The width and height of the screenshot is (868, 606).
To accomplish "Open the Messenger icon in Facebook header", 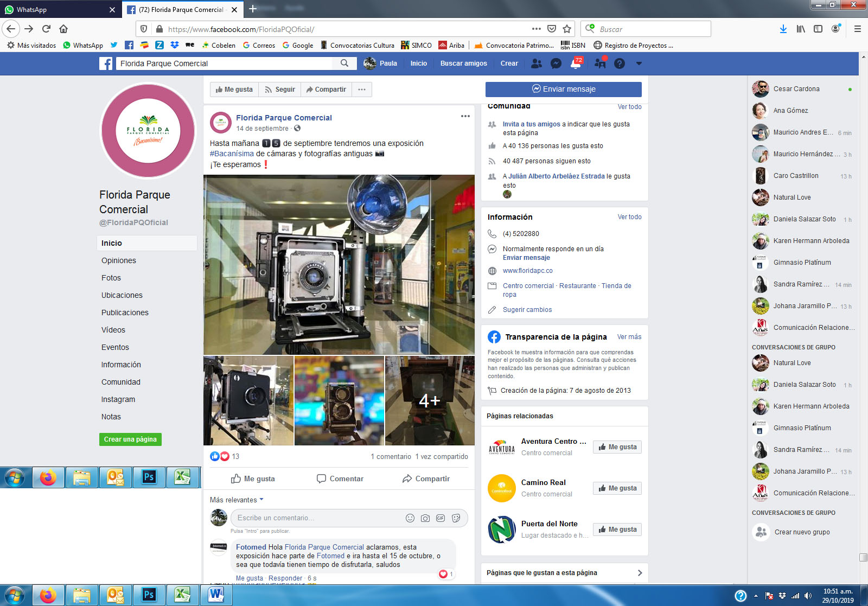I will (556, 63).
